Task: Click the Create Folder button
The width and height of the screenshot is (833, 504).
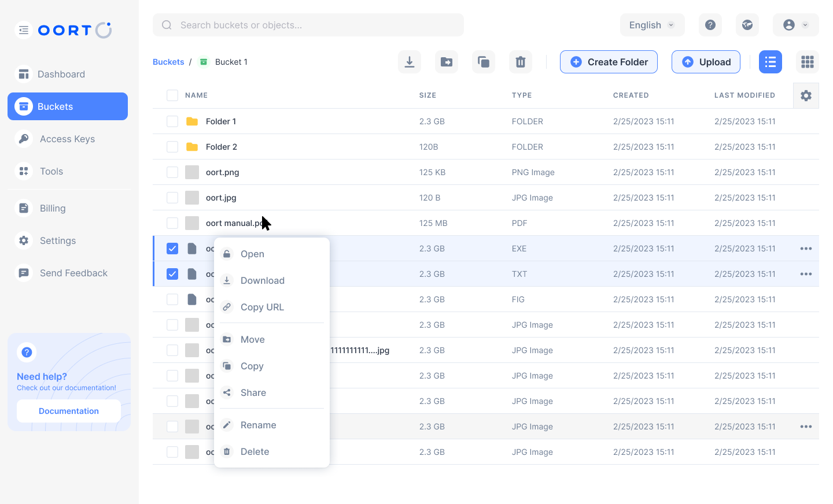Action: (x=609, y=62)
